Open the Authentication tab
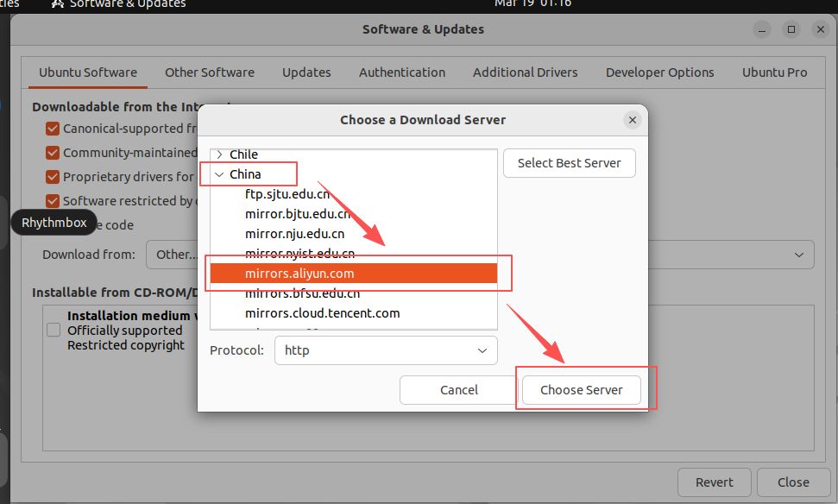The image size is (838, 504). coord(402,72)
